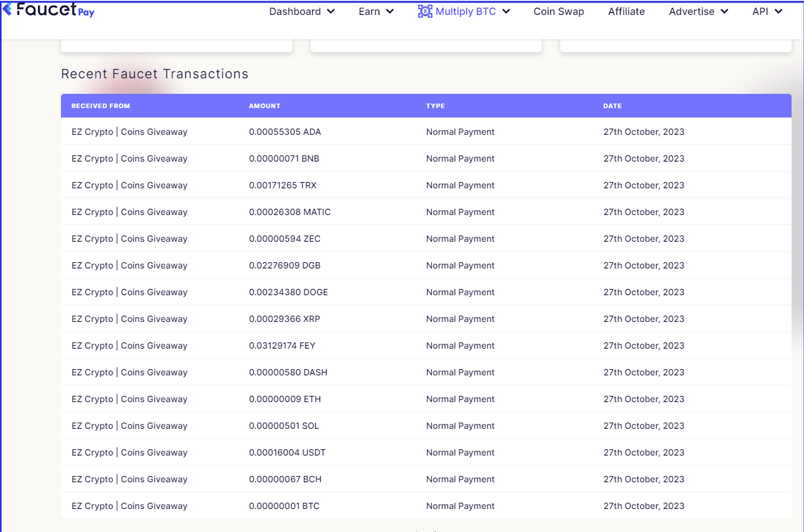This screenshot has width=804, height=532.
Task: Click Normal Payment in the ZEC row
Action: [460, 239]
